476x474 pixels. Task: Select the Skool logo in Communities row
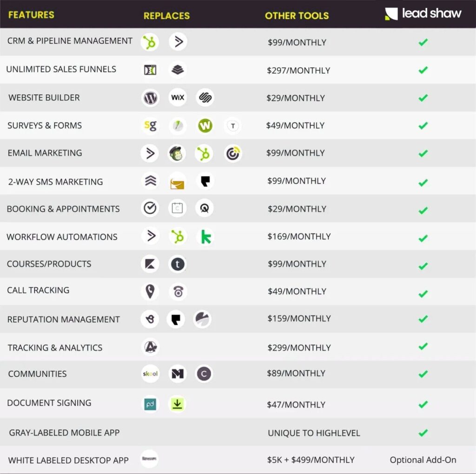pyautogui.click(x=150, y=374)
